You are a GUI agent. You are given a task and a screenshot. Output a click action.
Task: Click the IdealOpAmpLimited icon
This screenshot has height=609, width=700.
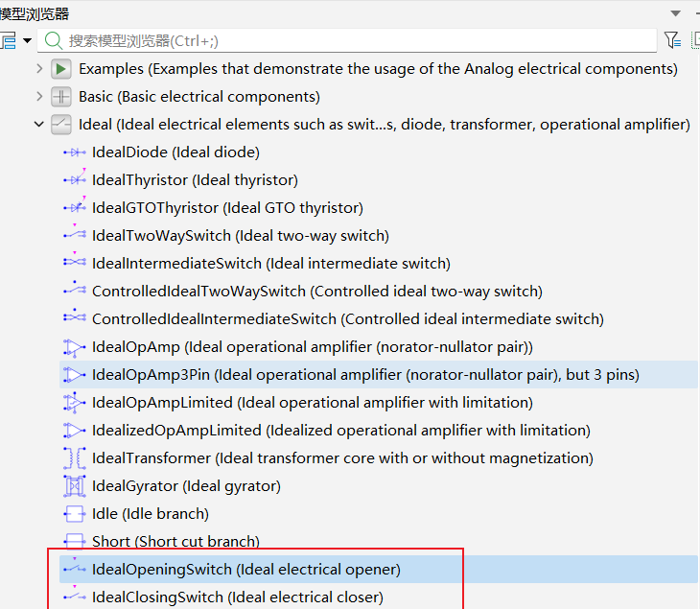[x=75, y=403]
